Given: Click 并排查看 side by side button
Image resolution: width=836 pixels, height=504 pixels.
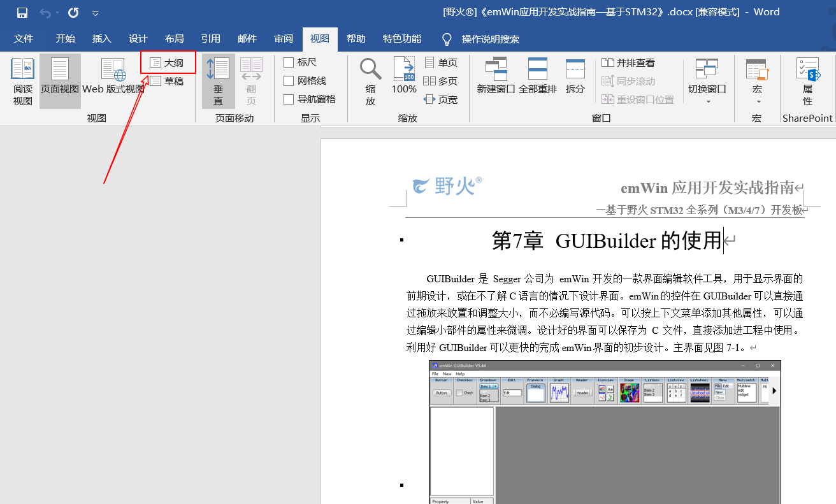Looking at the screenshot, I should point(629,62).
